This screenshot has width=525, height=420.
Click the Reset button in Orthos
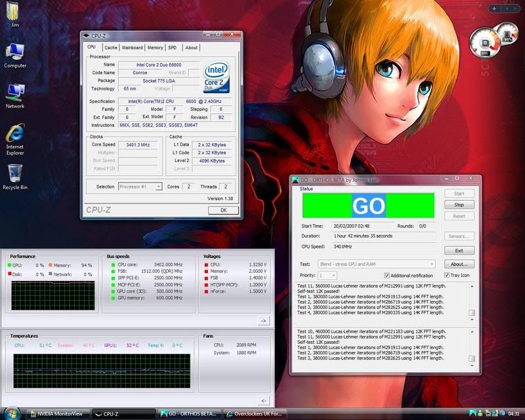tap(459, 216)
